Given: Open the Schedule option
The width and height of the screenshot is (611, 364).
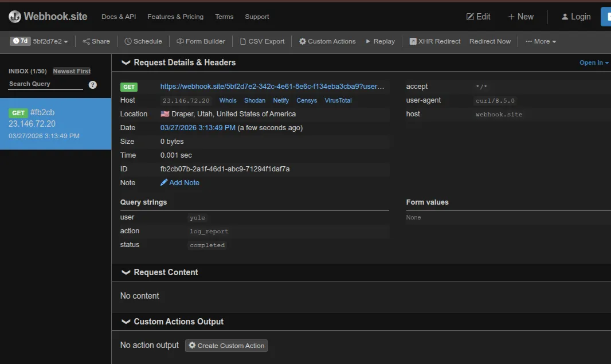Looking at the screenshot, I should 143,41.
